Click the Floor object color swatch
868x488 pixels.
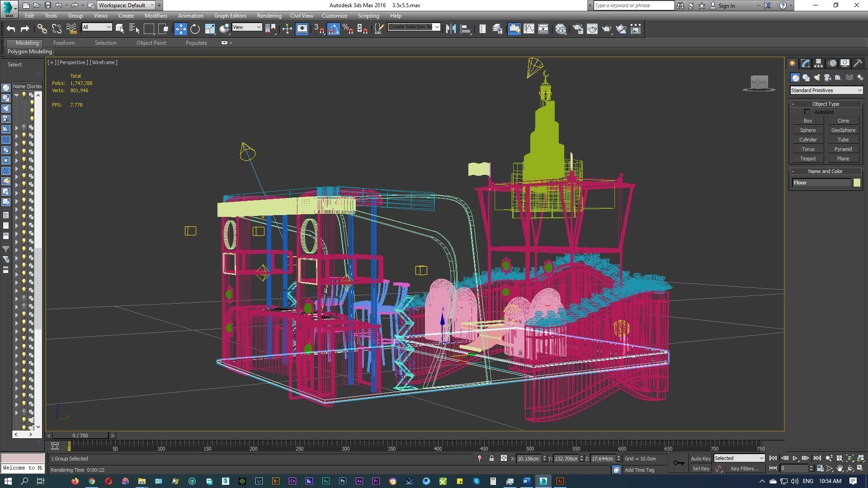coord(857,183)
